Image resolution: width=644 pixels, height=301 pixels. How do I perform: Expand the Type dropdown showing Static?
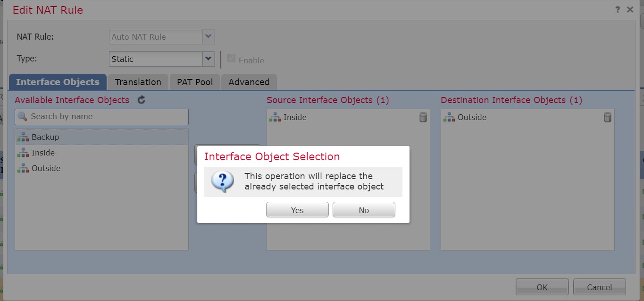click(209, 59)
